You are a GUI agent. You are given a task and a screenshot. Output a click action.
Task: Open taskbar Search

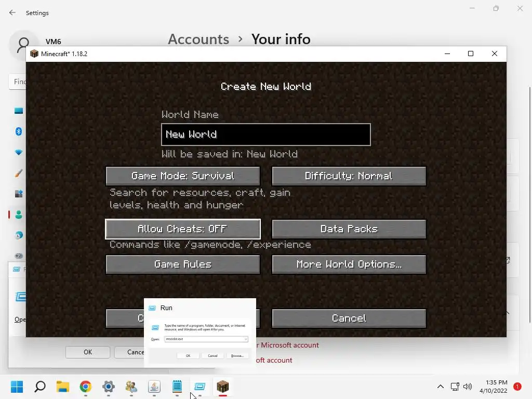[x=40, y=387]
